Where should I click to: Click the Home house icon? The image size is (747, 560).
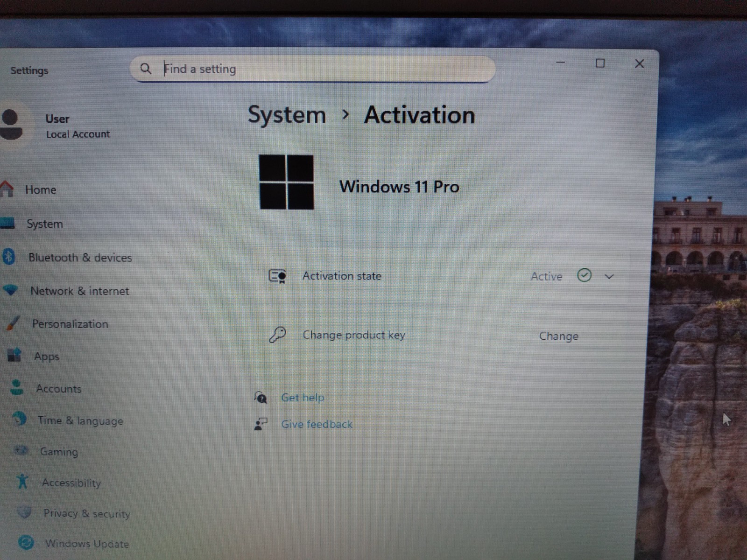(x=7, y=189)
